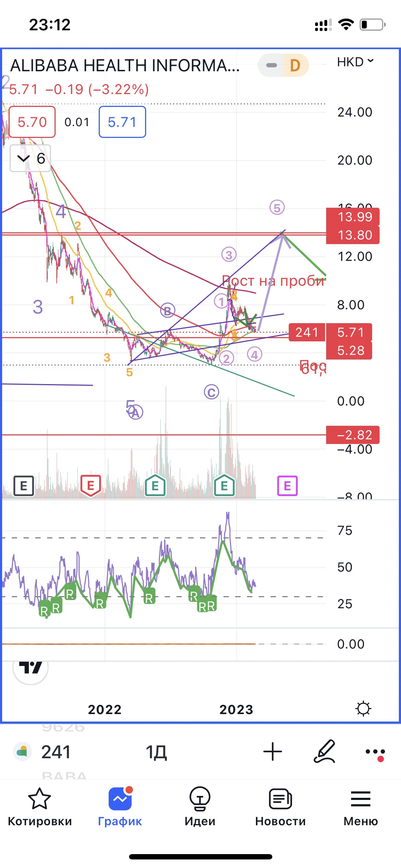Screen dimensions: 401x868
Task: Tap the blue 5.71 buy price button
Action: [122, 122]
